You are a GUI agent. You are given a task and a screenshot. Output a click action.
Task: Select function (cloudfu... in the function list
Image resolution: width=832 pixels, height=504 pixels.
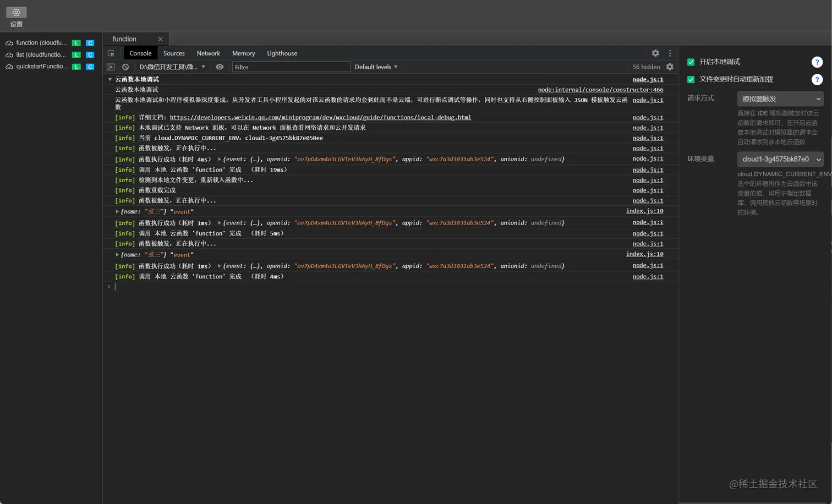coord(42,43)
